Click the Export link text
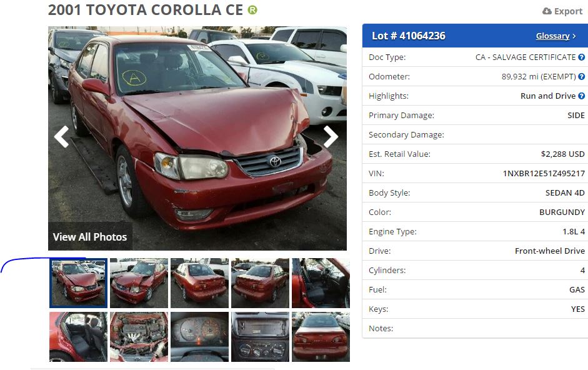Viewport: 588px width, 370px height. click(x=568, y=11)
